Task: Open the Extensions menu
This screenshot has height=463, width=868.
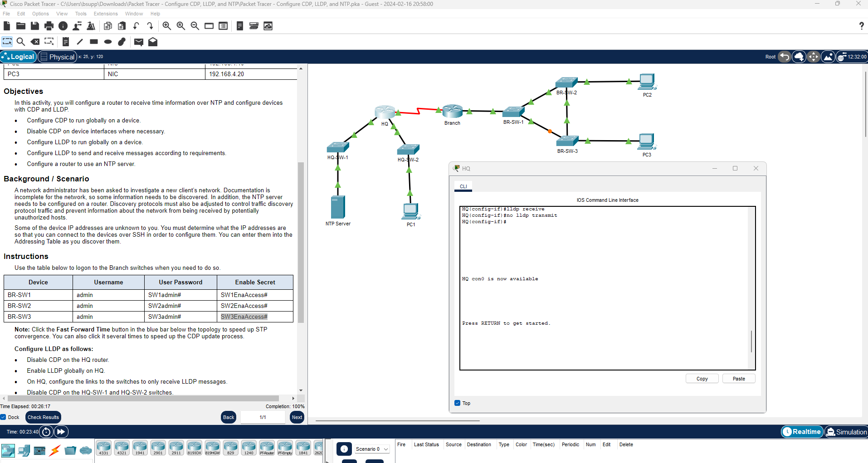Action: click(106, 14)
